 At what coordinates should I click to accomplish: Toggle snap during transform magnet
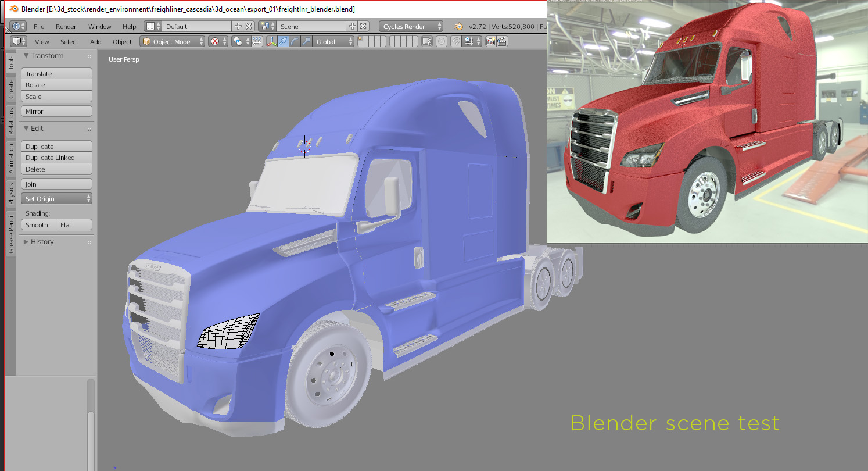(x=456, y=42)
